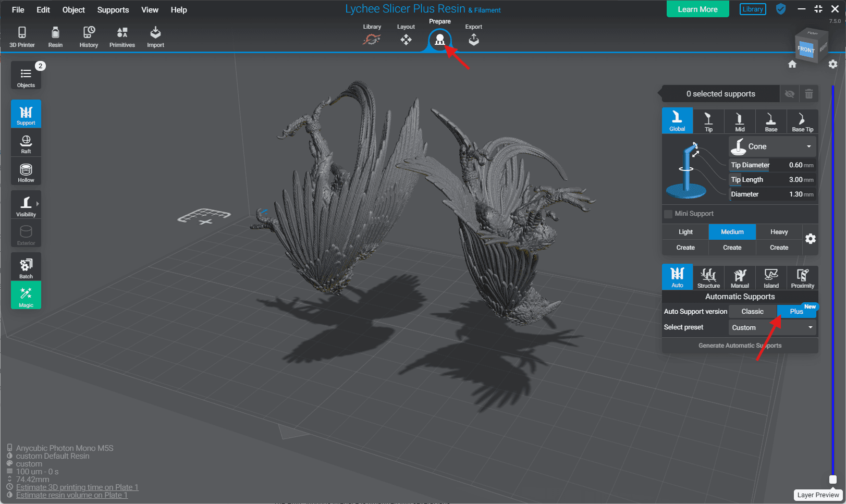The image size is (846, 504).
Task: Delete selected supports with trash icon
Action: (x=808, y=94)
